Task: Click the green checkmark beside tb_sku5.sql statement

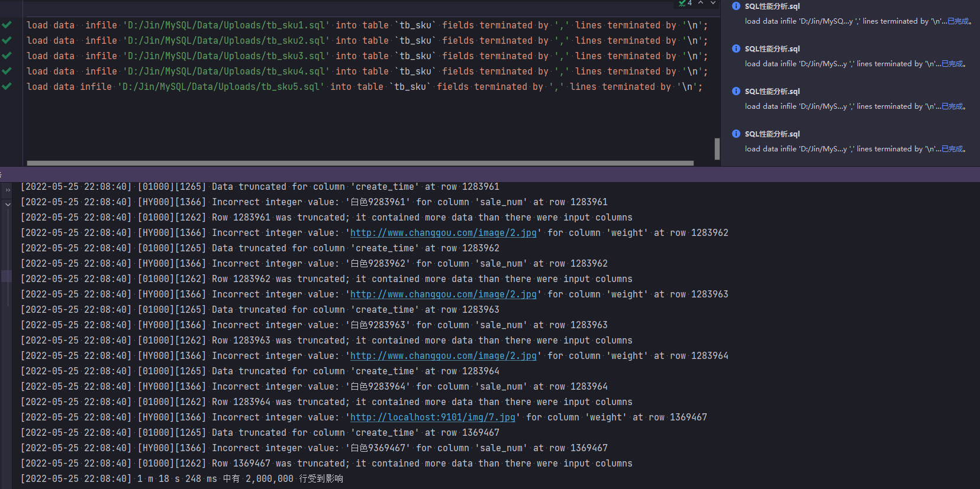Action: [7, 86]
